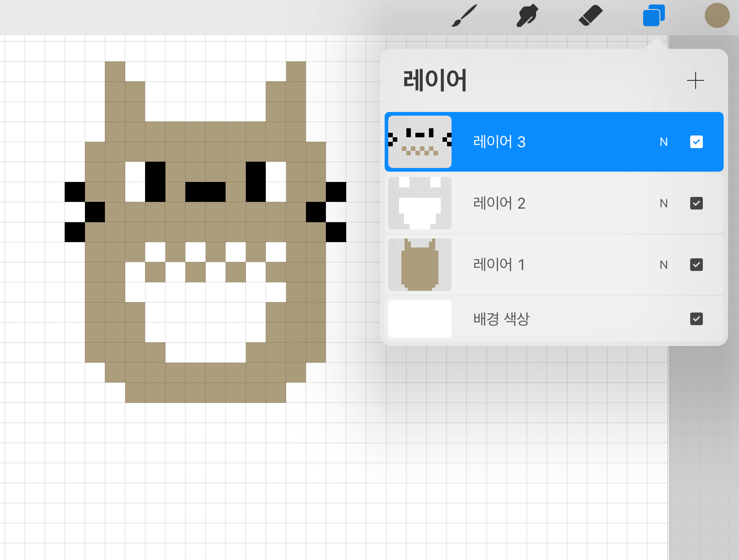Tap the 레이어 2 thumbnail
739x560 pixels.
click(420, 203)
